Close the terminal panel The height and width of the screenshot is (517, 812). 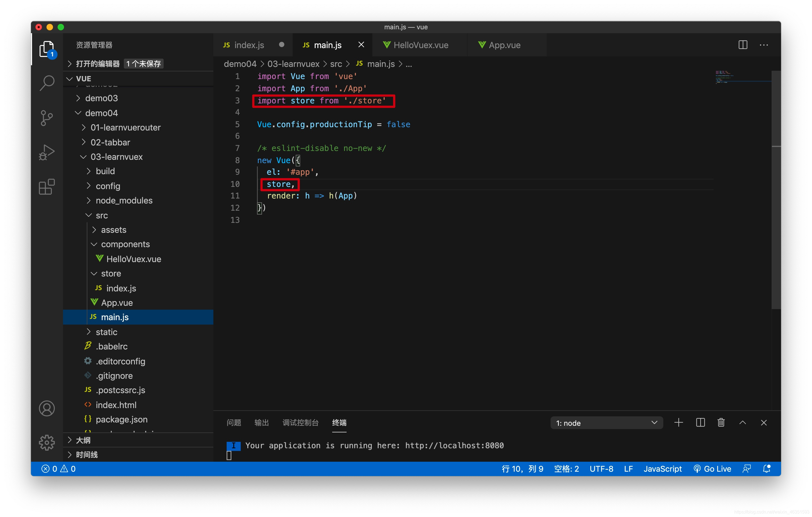(x=764, y=422)
